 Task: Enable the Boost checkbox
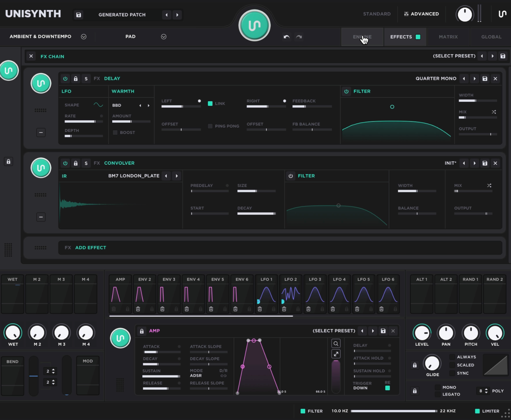(x=115, y=133)
